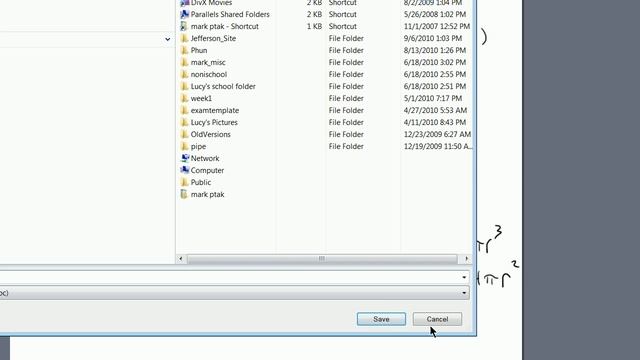Viewport: 640px width, 360px height.
Task: Select the Public folder icon
Action: click(184, 182)
